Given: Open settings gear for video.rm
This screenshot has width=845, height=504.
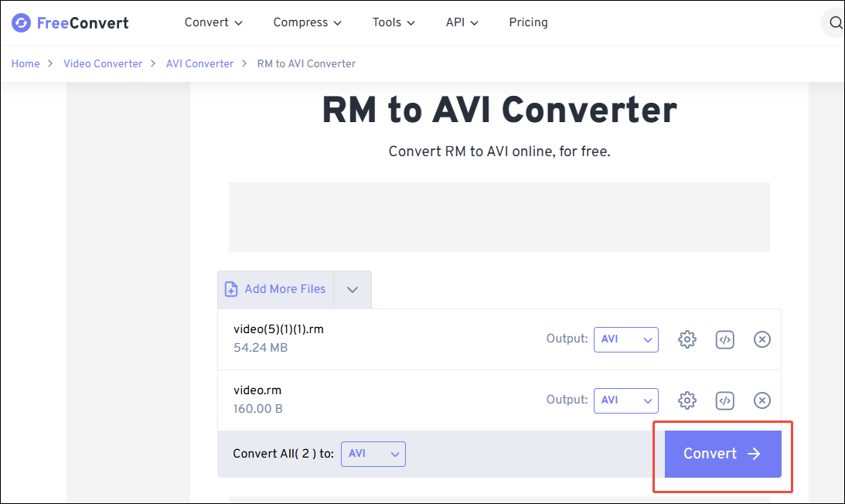Looking at the screenshot, I should [x=687, y=400].
